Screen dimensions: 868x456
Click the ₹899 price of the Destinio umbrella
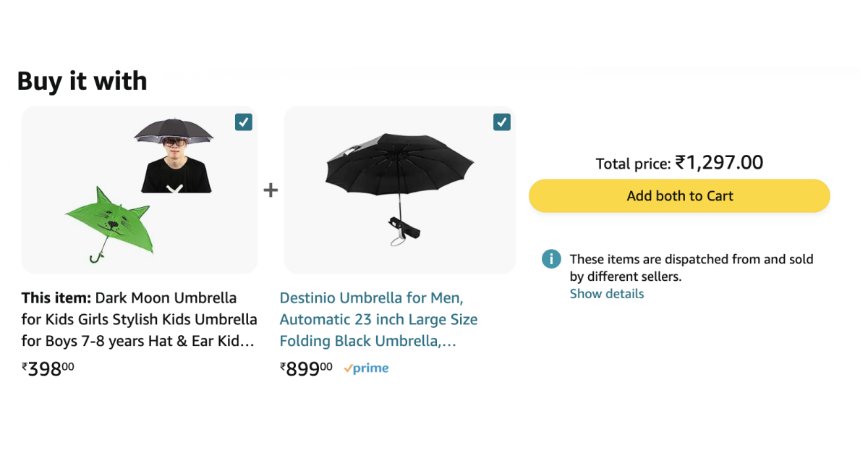(306, 368)
